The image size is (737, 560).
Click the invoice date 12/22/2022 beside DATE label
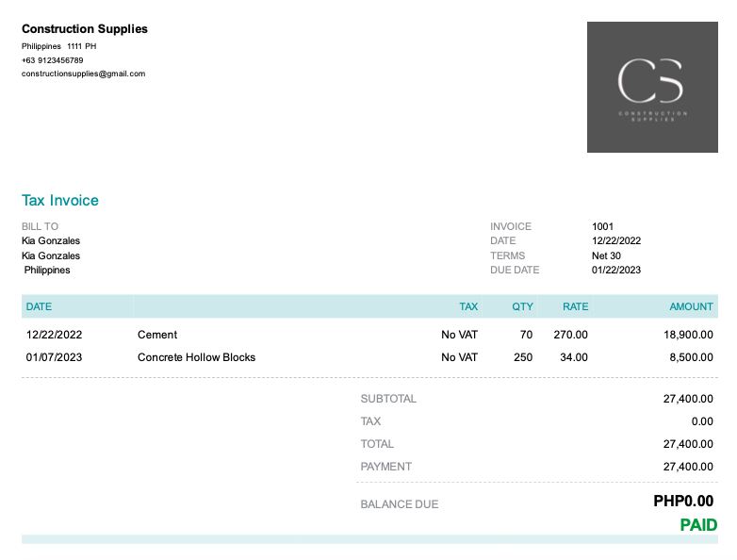click(x=616, y=240)
